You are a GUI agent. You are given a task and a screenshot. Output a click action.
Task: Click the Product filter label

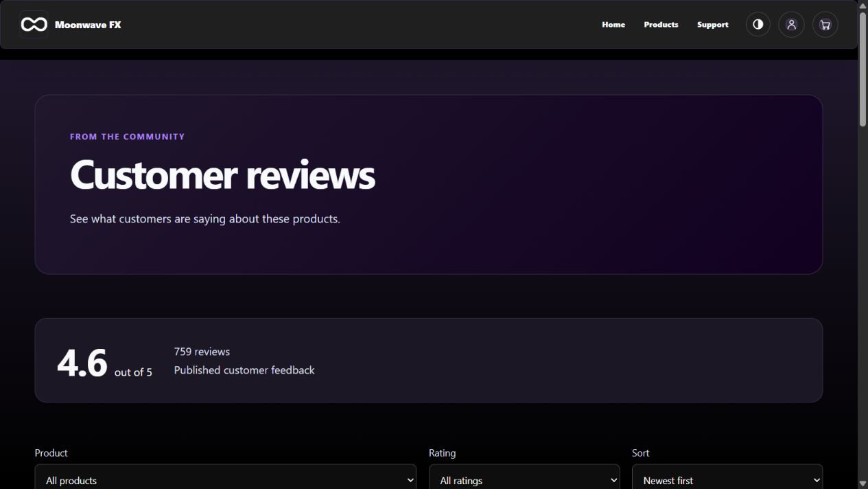[51, 453]
